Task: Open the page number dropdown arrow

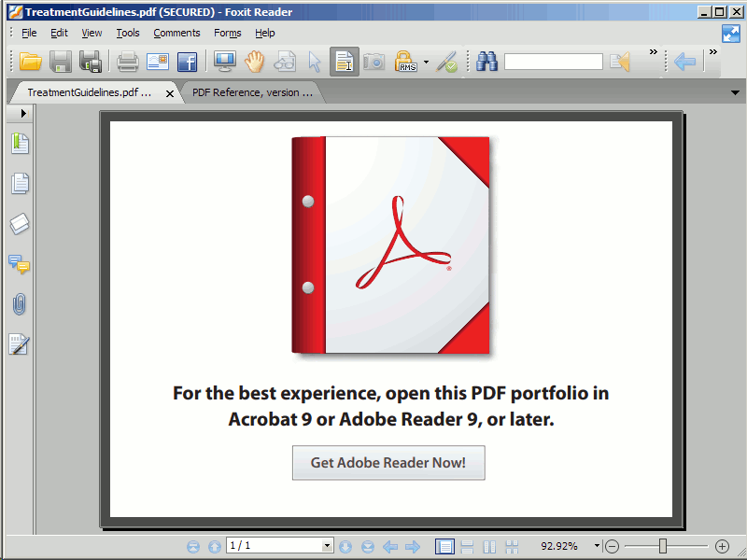Action: [x=328, y=546]
